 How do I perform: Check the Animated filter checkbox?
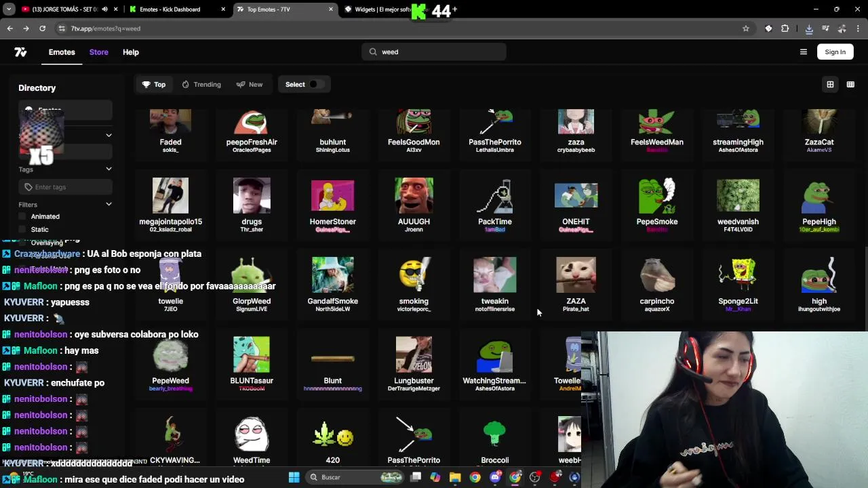22,216
